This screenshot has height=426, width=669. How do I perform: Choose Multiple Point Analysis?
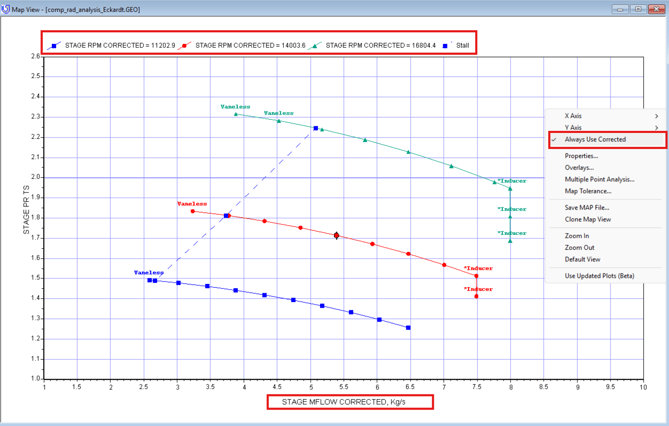(x=599, y=180)
